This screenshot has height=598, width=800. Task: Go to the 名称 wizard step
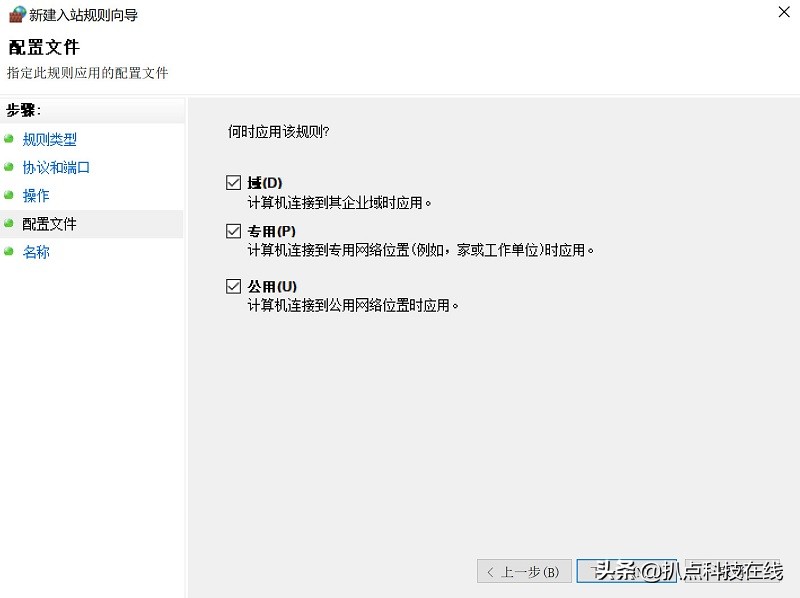pyautogui.click(x=36, y=252)
